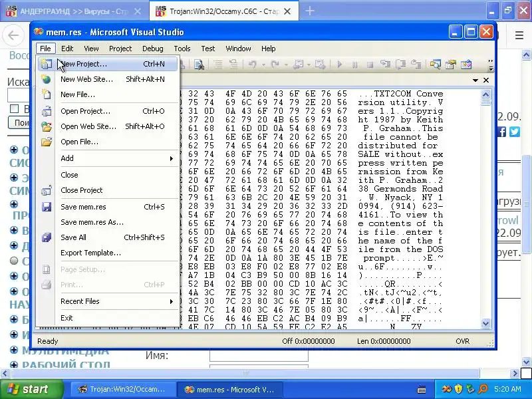Open the Debug menu in menu bar

point(153,49)
